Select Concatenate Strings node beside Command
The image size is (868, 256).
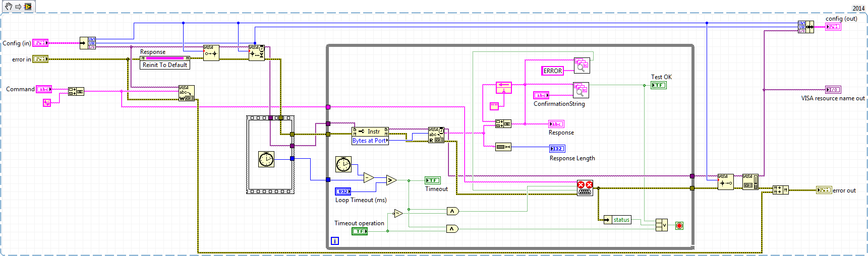(x=76, y=92)
